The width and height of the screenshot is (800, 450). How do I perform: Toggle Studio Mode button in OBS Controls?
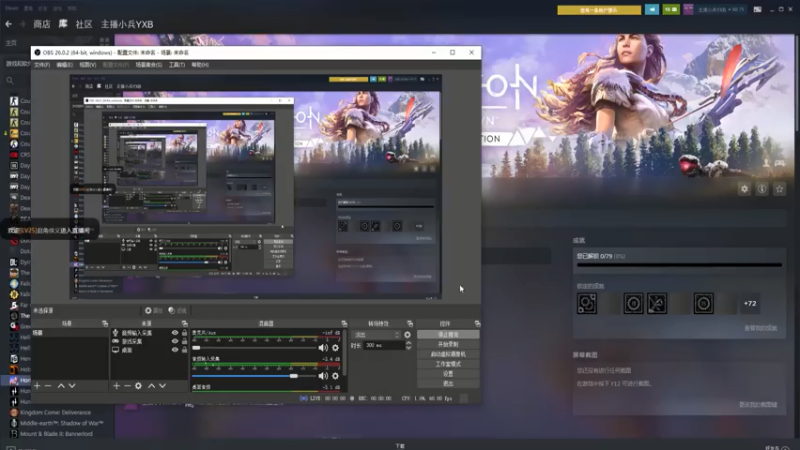448,364
